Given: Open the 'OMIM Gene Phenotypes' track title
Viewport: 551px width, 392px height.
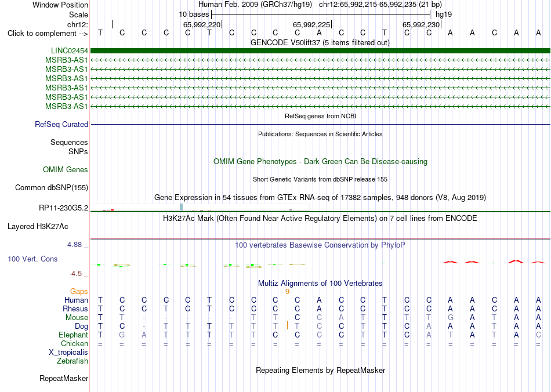Looking at the screenshot, I should 320,162.
